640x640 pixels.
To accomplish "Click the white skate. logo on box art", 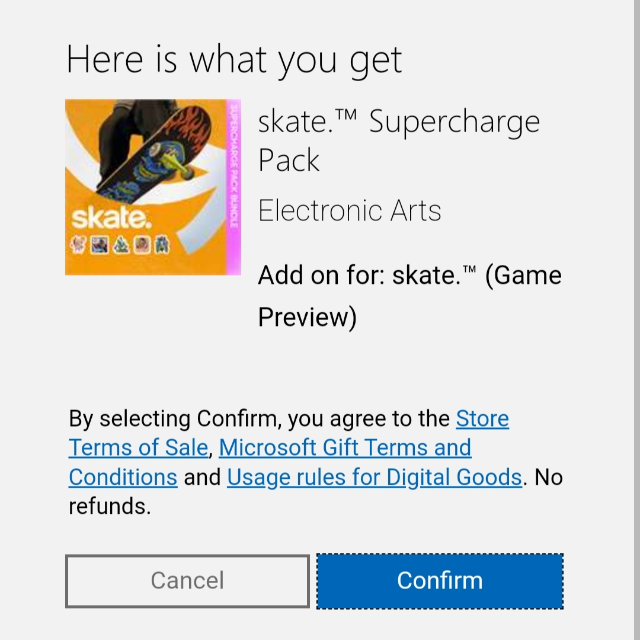I will [110, 219].
